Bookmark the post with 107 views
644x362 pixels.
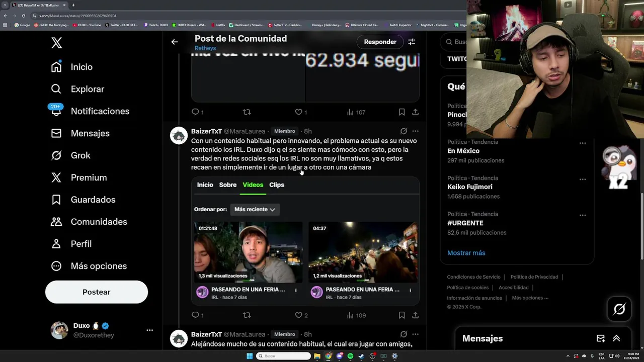tap(401, 112)
